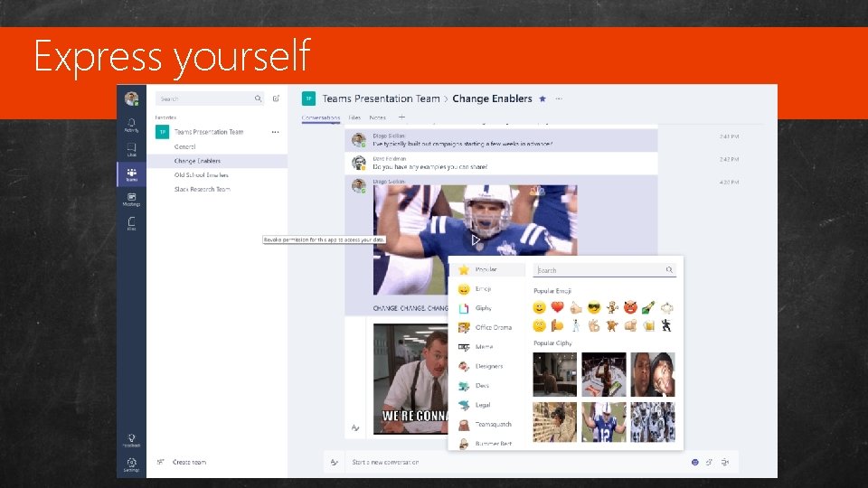Open the Feedback lightbulb icon

pyautogui.click(x=131, y=440)
